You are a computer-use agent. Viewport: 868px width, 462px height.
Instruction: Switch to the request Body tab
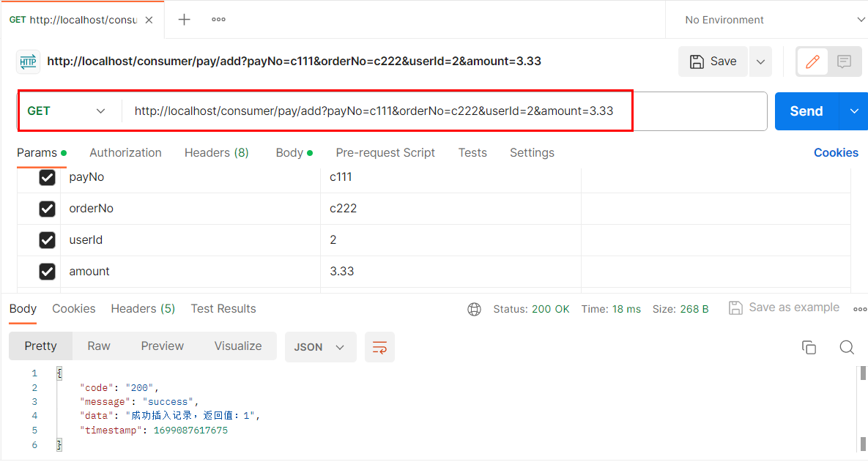point(294,153)
